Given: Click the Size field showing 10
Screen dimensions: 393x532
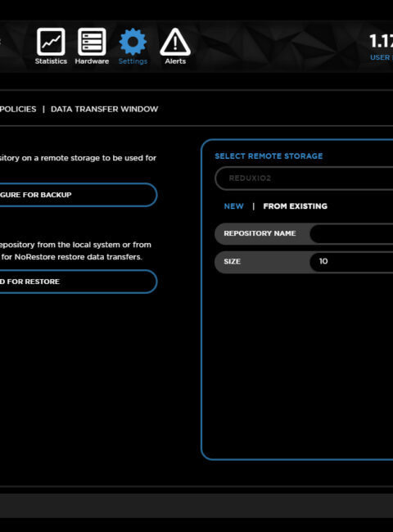Looking at the screenshot, I should point(351,261).
